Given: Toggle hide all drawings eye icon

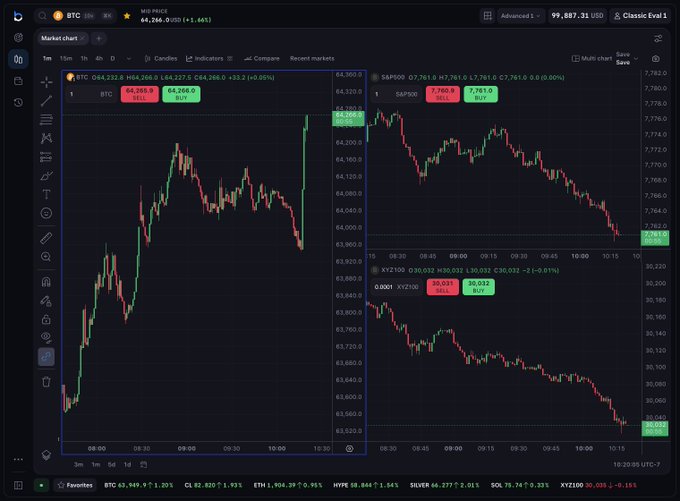Looking at the screenshot, I should (46, 337).
